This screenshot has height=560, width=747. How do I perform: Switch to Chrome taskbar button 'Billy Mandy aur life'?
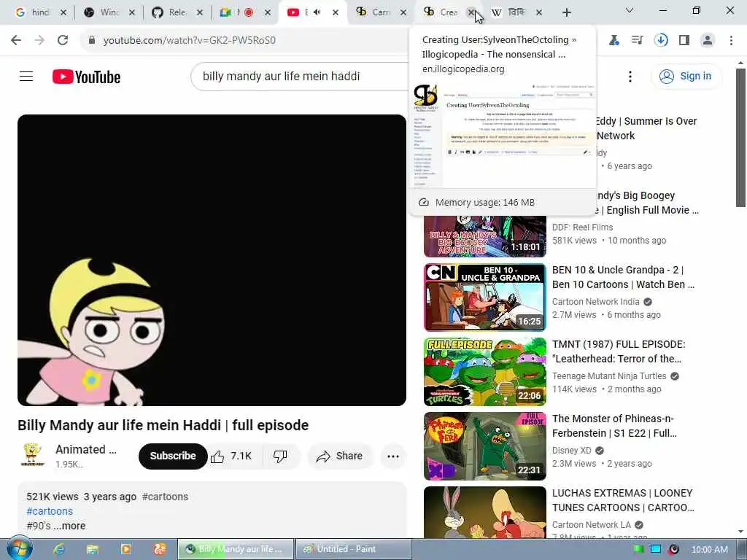point(236,549)
